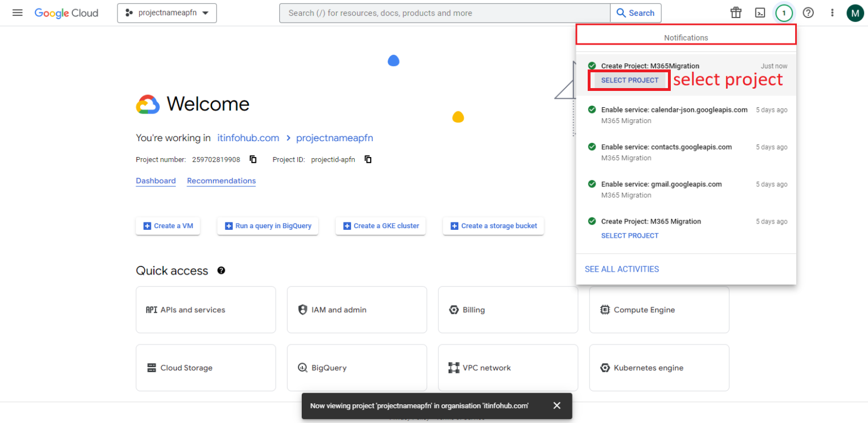Click the BigQuery magnifier icon

tap(302, 368)
